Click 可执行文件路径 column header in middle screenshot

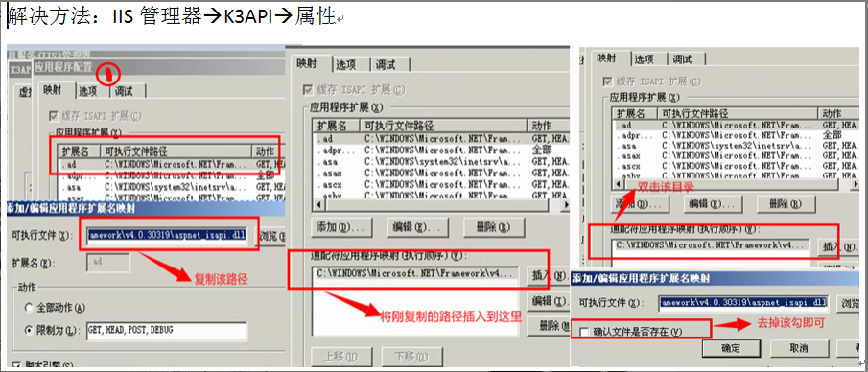[443, 126]
